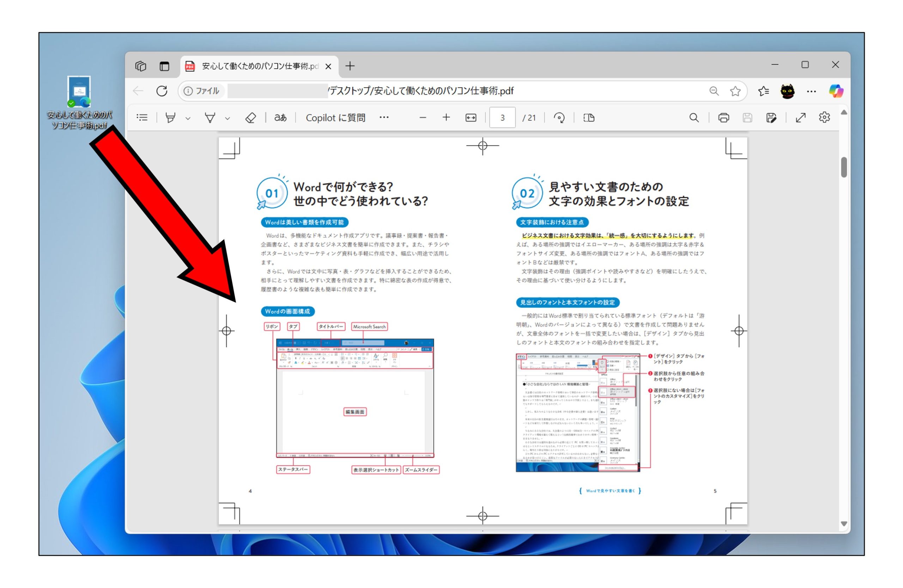The height and width of the screenshot is (588, 903).
Task: Click the '編集画面' label in the figure
Action: pos(355,412)
